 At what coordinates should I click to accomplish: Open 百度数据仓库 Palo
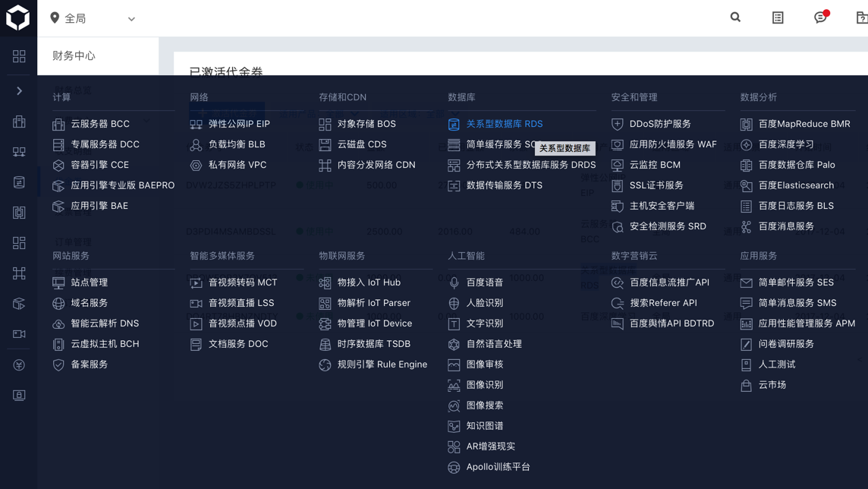pos(797,165)
